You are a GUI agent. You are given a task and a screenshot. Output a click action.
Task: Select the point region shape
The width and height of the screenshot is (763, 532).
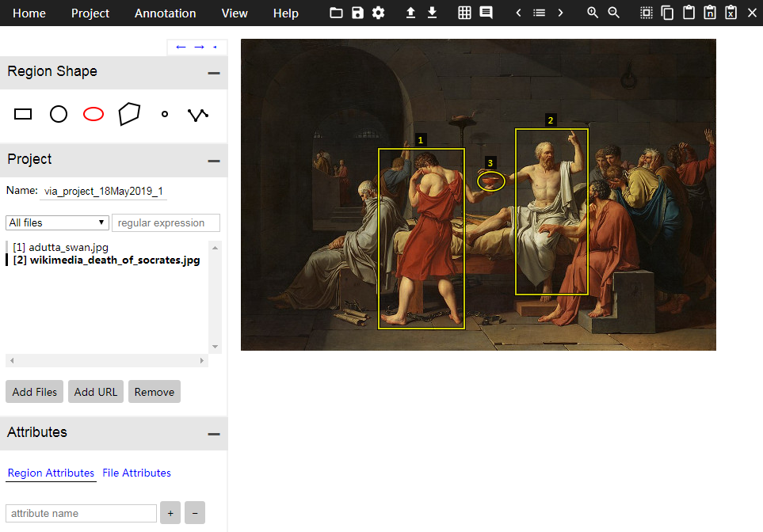click(x=165, y=114)
